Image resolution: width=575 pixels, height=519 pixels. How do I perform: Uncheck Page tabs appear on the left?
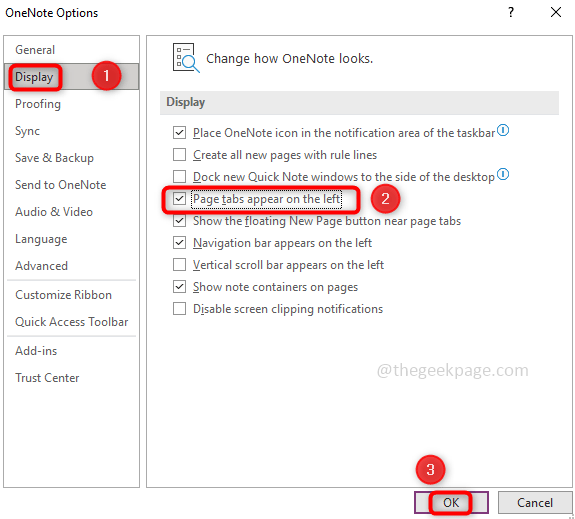pyautogui.click(x=179, y=199)
